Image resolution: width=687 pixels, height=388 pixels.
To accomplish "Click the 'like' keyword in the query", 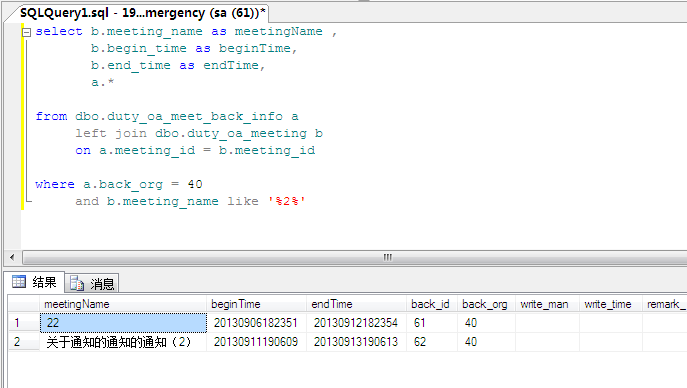I will [243, 201].
